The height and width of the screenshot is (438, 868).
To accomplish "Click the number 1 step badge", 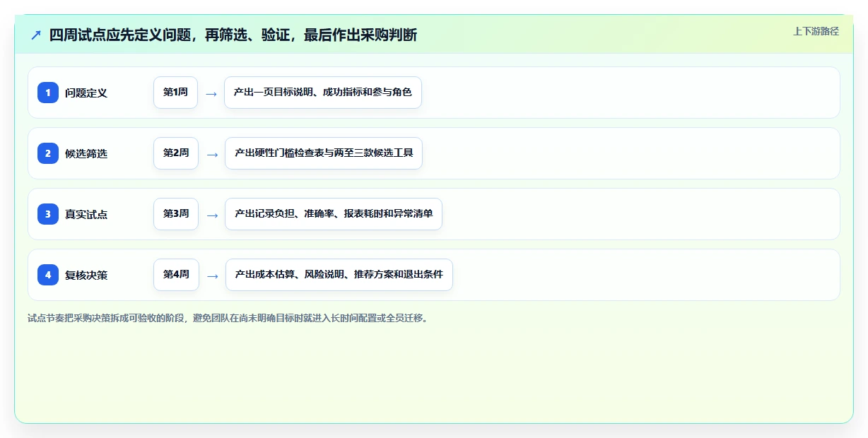I will coord(48,93).
